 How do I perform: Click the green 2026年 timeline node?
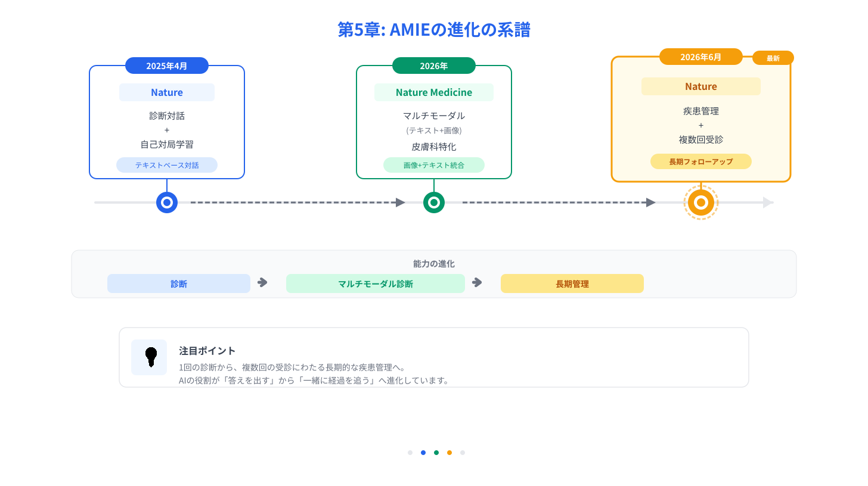pos(434,202)
